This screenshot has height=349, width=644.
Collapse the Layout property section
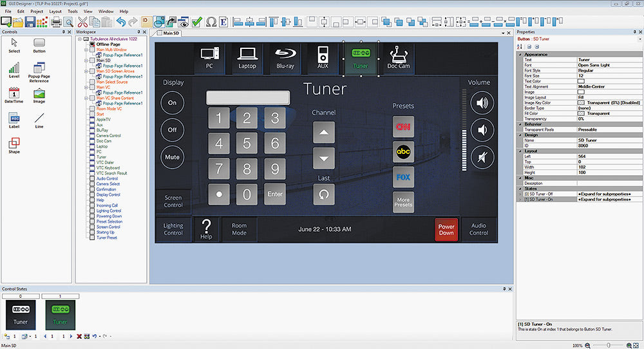click(x=520, y=151)
